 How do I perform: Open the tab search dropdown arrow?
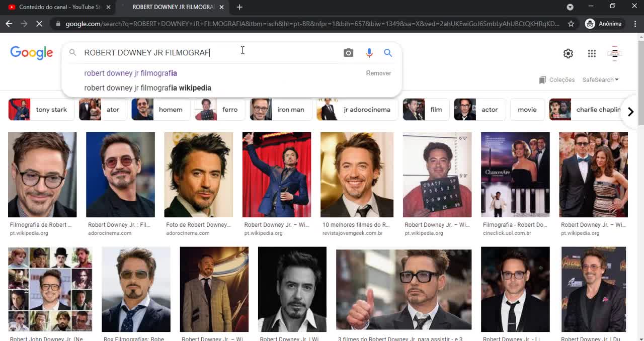click(570, 7)
